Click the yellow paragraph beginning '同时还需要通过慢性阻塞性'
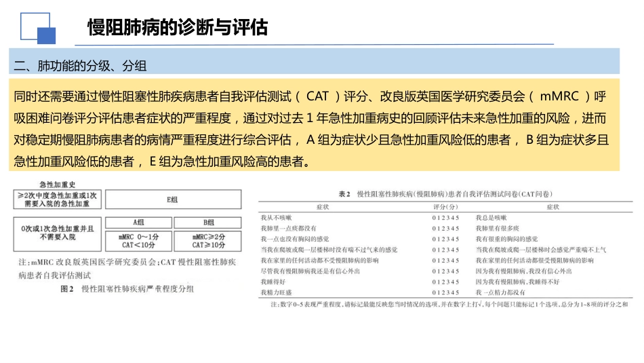The height and width of the screenshot is (363, 644). (x=314, y=125)
